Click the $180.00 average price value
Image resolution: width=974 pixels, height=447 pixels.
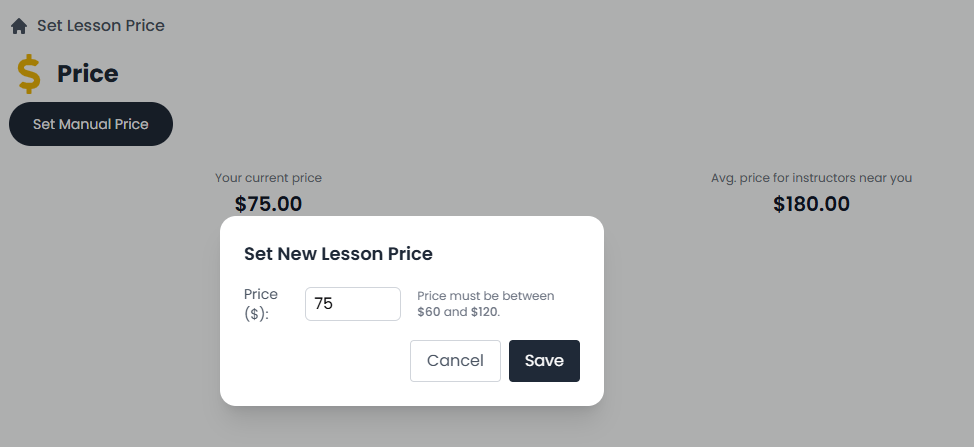pyautogui.click(x=811, y=204)
